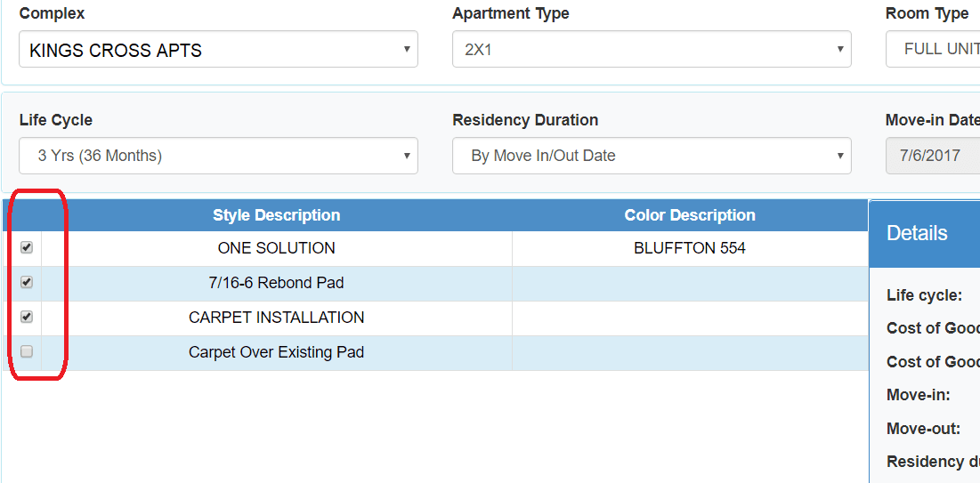
Task: Open the Residency Duration dropdown
Action: coord(651,156)
